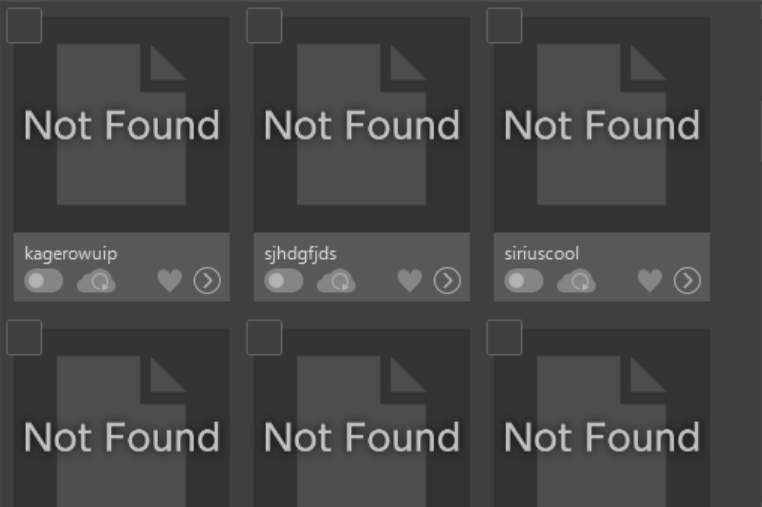The image size is (762, 507).
Task: Toggle the enable switch for kagerowuip
Action: (x=44, y=281)
